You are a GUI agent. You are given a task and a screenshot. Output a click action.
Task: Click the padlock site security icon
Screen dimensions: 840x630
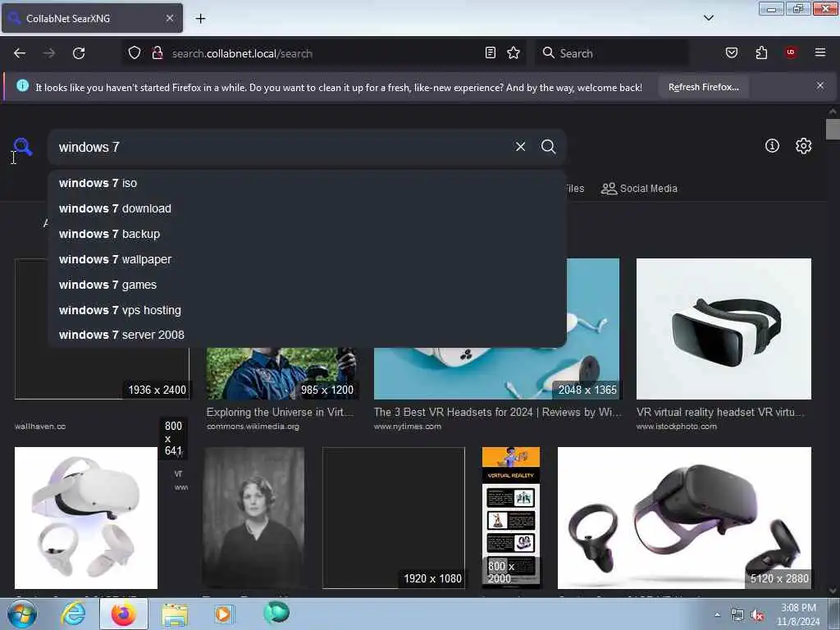point(157,53)
